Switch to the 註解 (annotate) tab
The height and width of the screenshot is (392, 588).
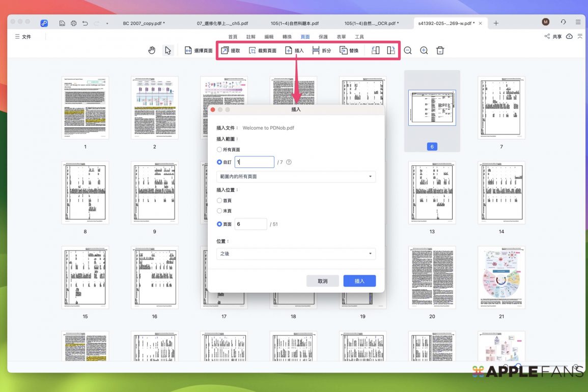[x=251, y=37]
